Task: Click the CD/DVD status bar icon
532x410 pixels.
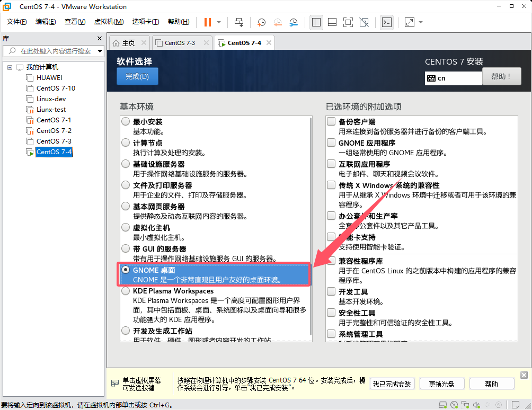Action: point(454,405)
